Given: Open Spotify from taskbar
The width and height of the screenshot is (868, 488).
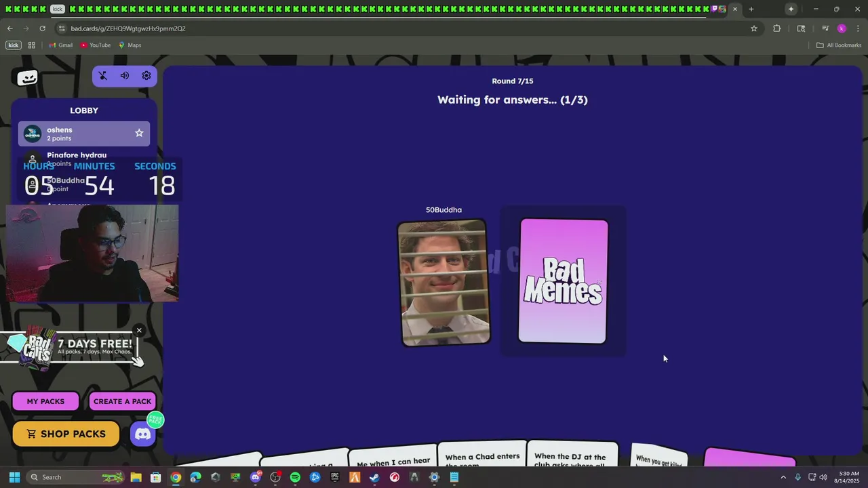Looking at the screenshot, I should tap(295, 477).
